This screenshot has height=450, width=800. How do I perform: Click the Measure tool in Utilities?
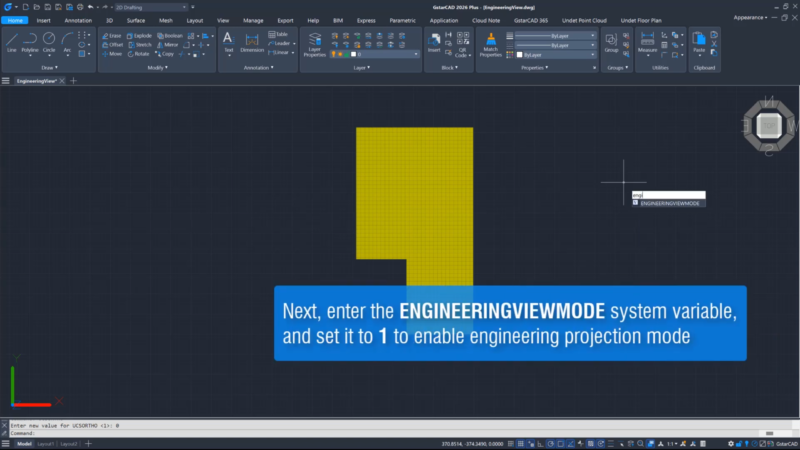point(647,42)
